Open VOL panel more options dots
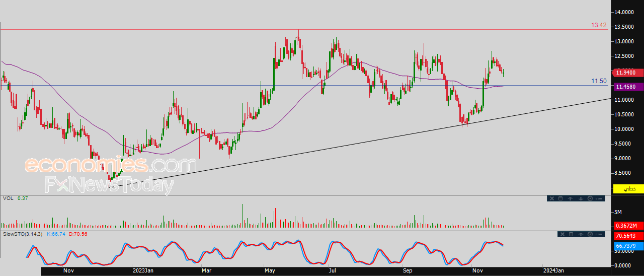The image size is (644, 276). (x=599, y=198)
